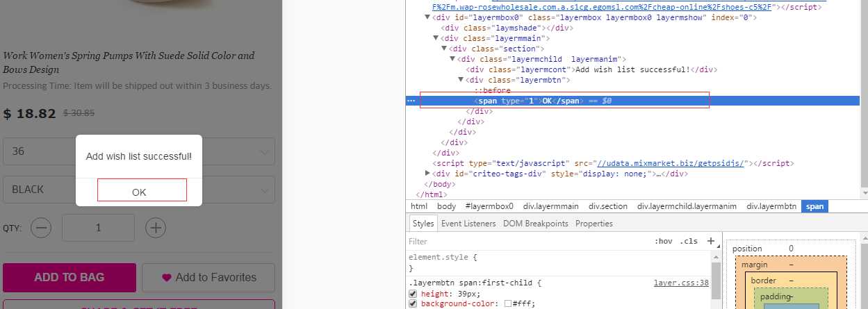
Task: Open the Work Women's Spring Pumps product title
Action: pyautogui.click(x=129, y=62)
